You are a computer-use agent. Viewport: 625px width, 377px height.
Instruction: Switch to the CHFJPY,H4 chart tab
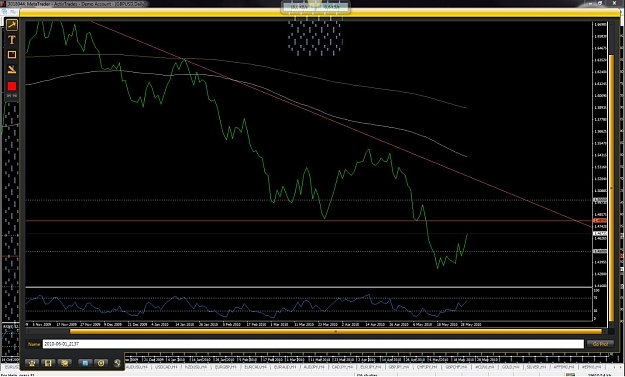(x=427, y=367)
